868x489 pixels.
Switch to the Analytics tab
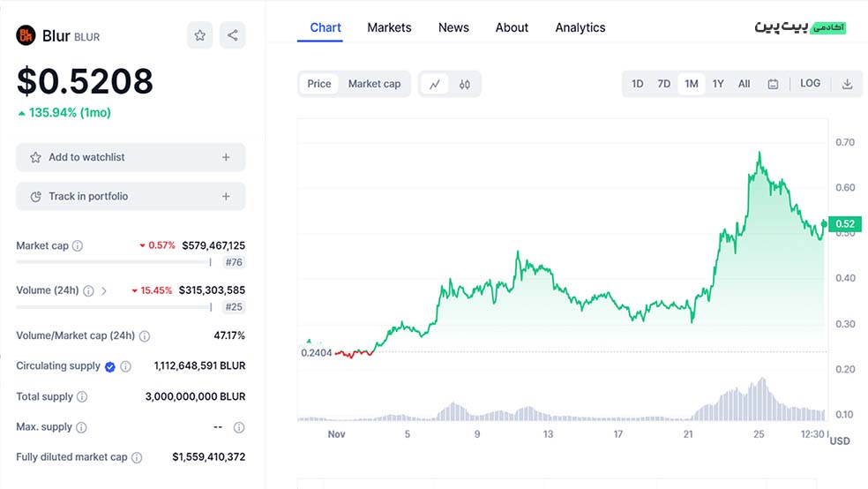[x=580, y=27]
